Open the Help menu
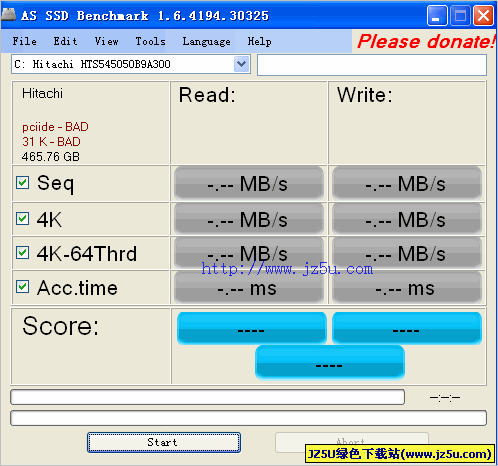The image size is (498, 466). point(259,41)
